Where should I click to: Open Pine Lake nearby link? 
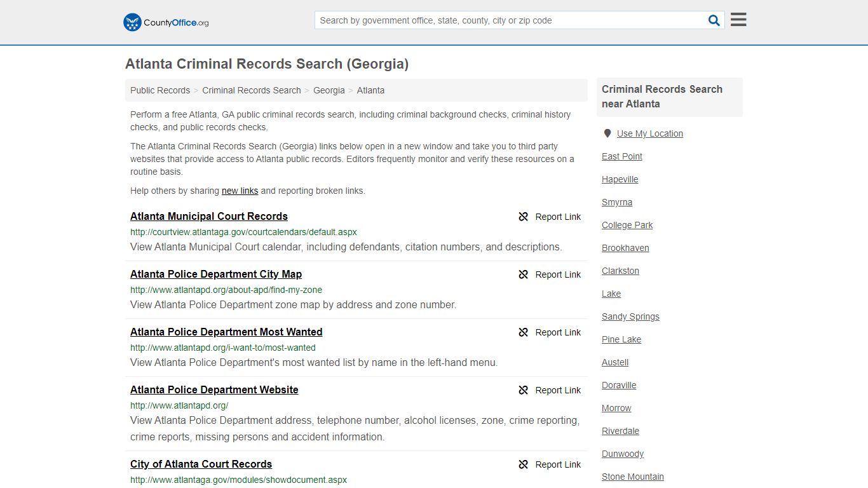coord(621,339)
